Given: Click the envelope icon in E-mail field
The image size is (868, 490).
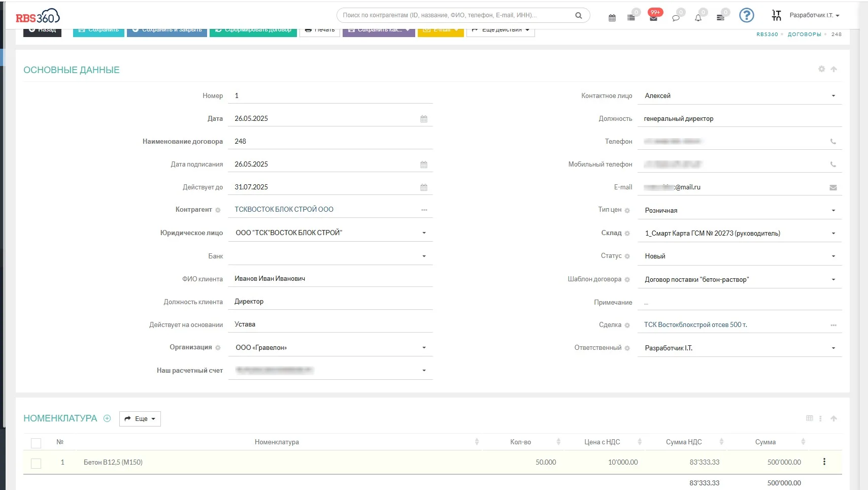Looking at the screenshot, I should (833, 187).
